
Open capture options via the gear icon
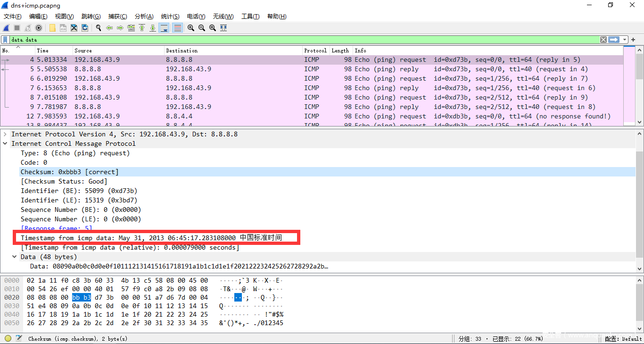click(x=39, y=28)
